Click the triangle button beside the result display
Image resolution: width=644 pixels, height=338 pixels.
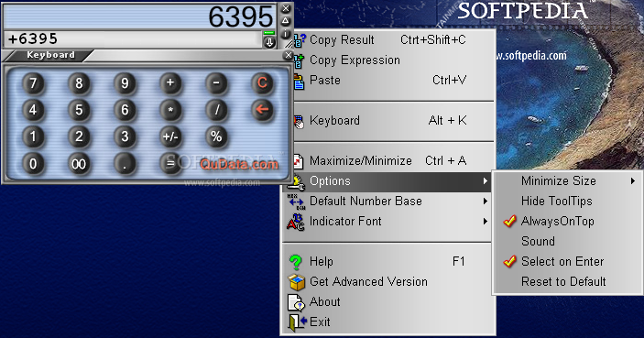pyautogui.click(x=286, y=20)
